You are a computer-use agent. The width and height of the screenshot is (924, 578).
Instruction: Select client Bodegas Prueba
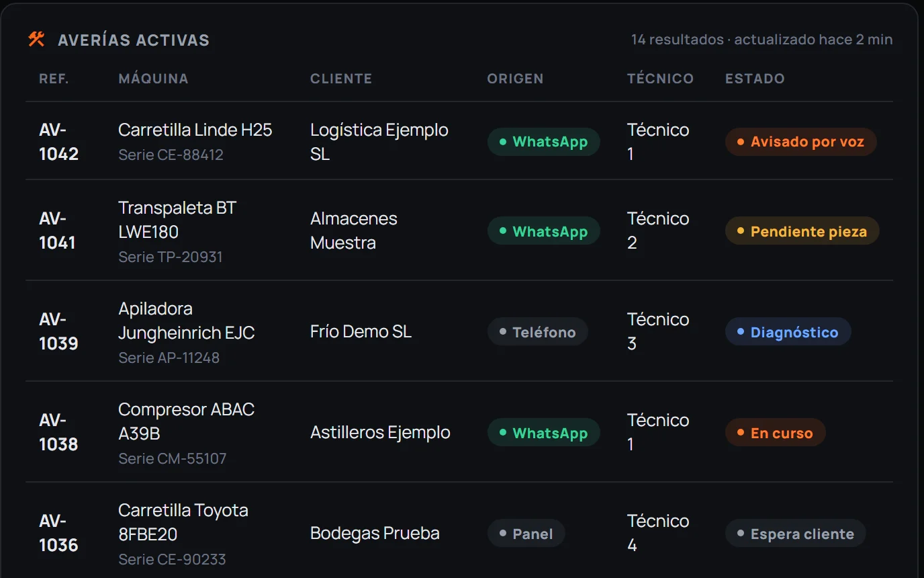tap(375, 533)
